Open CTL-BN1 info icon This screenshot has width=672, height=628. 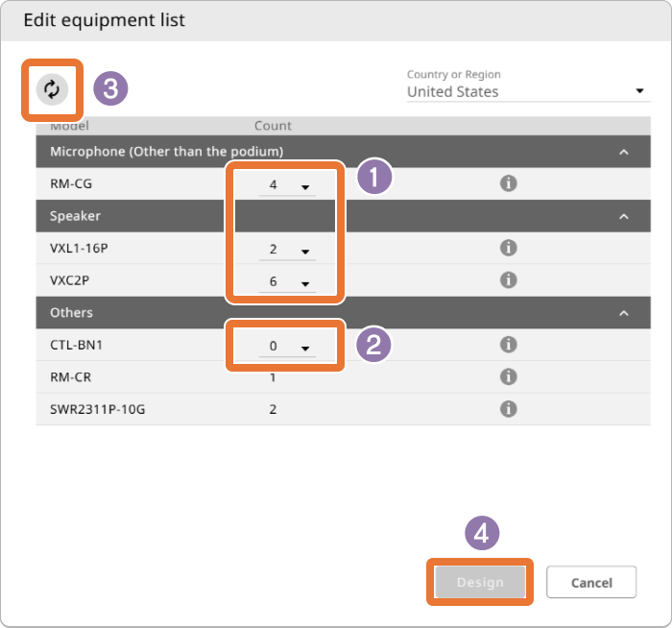[508, 345]
